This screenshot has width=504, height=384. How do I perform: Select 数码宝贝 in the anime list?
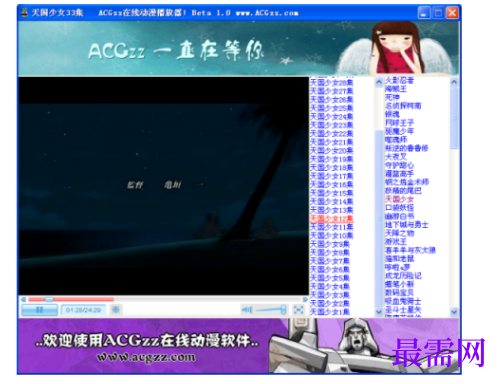(400, 293)
